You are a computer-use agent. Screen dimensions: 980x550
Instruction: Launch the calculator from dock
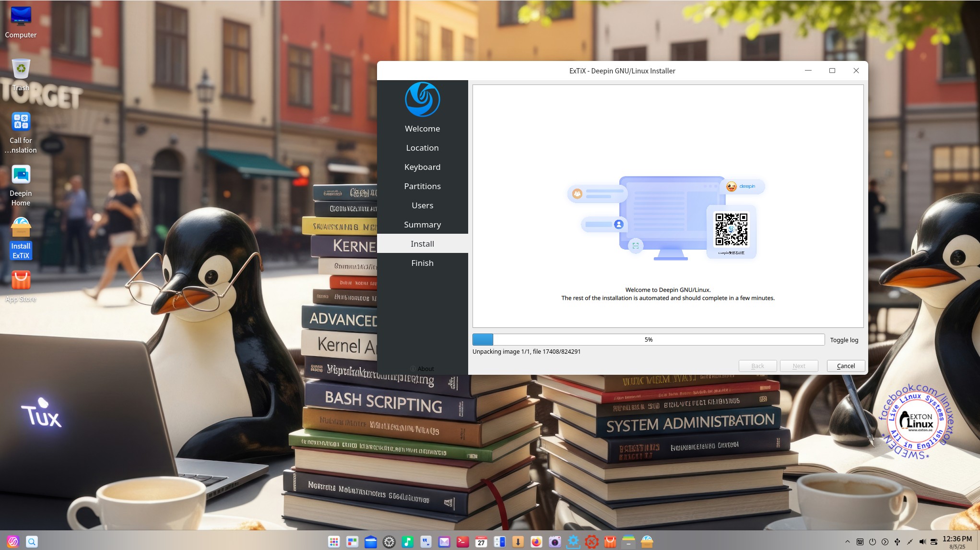(x=499, y=542)
